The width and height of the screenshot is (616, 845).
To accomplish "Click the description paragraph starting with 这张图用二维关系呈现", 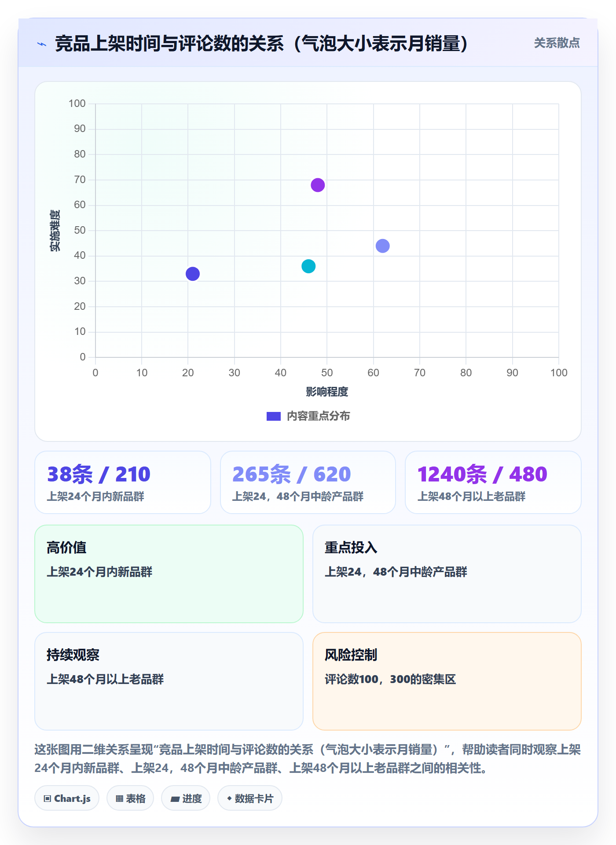I will point(308,759).
